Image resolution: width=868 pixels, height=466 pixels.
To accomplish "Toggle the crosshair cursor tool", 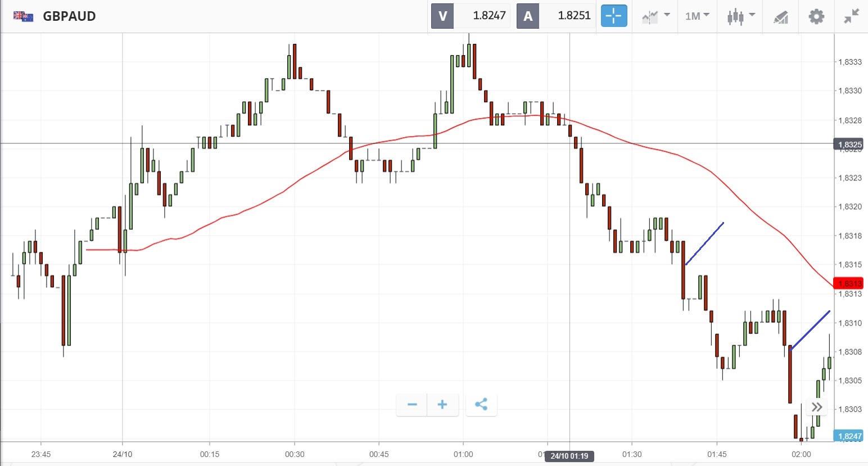I will point(614,16).
